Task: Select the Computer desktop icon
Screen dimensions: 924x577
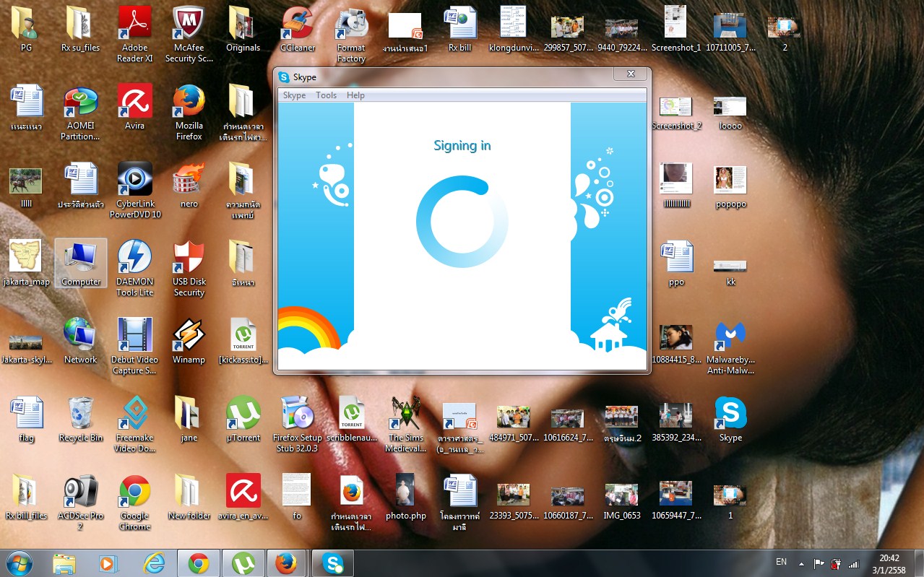Action: [80, 264]
